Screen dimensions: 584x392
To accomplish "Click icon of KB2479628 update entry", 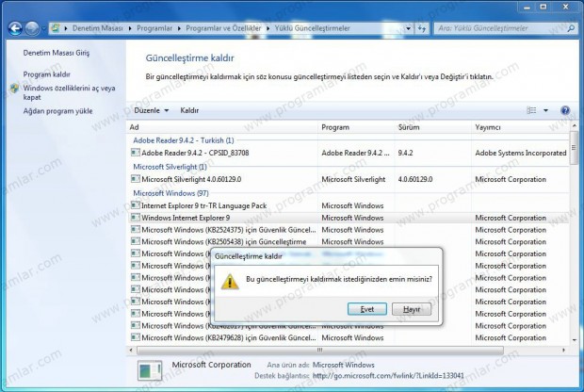I will click(136, 337).
